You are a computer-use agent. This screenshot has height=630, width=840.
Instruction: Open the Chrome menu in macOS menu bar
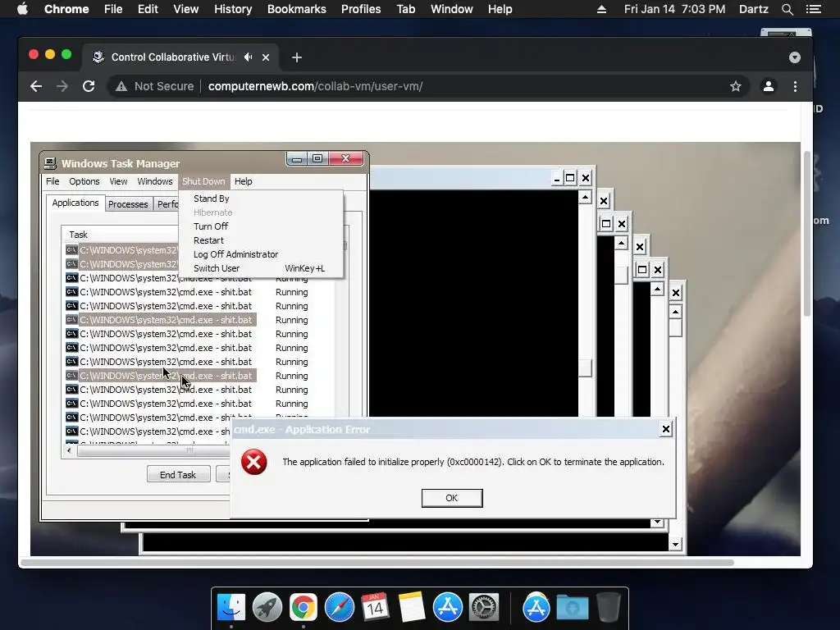click(66, 9)
